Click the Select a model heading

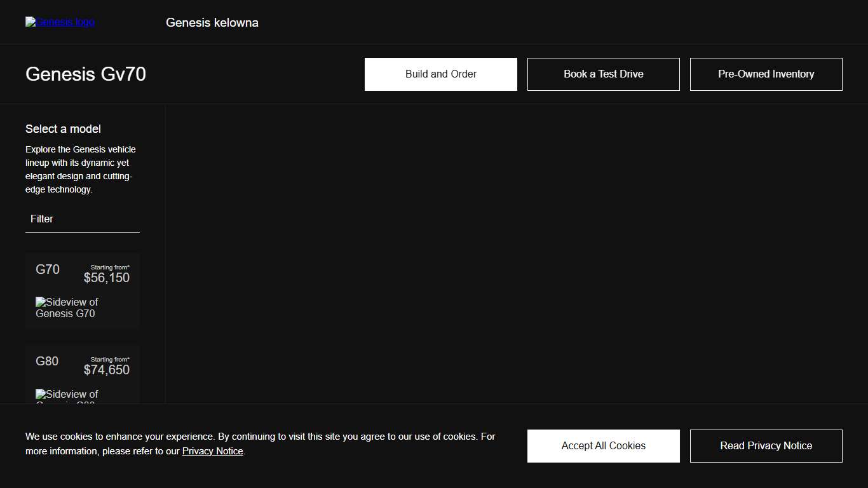(x=63, y=129)
